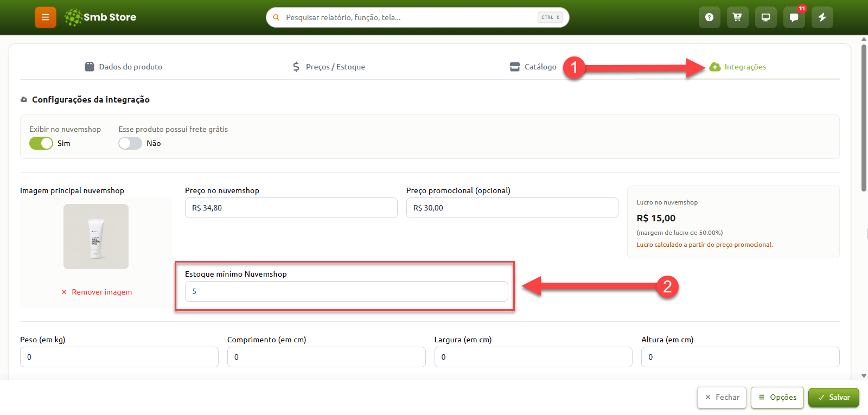Click the lightning bolt shortcut icon
Viewport: 868px width, 415px height.
click(822, 17)
